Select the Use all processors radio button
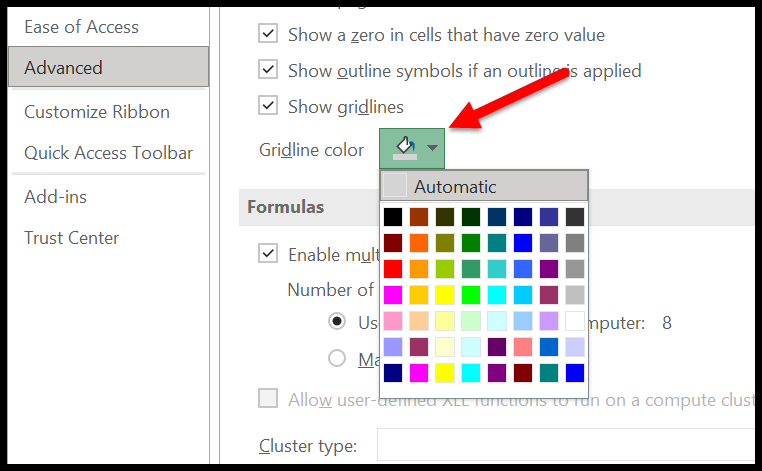Screen dimensions: 762x471 (337, 321)
